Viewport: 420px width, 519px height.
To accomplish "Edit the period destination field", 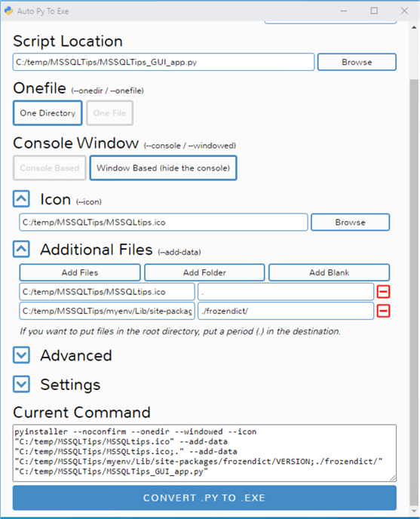I will (286, 292).
